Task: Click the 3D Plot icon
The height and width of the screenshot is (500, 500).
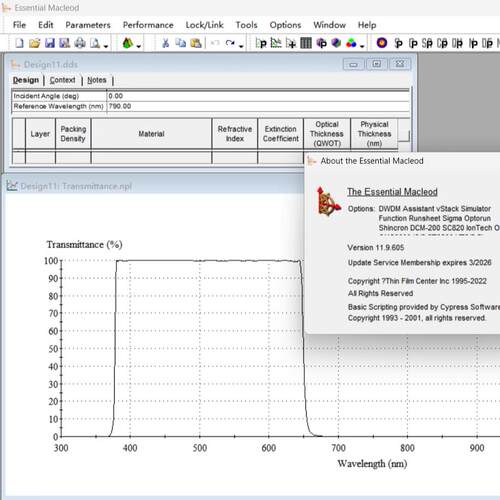Action: 321,43
